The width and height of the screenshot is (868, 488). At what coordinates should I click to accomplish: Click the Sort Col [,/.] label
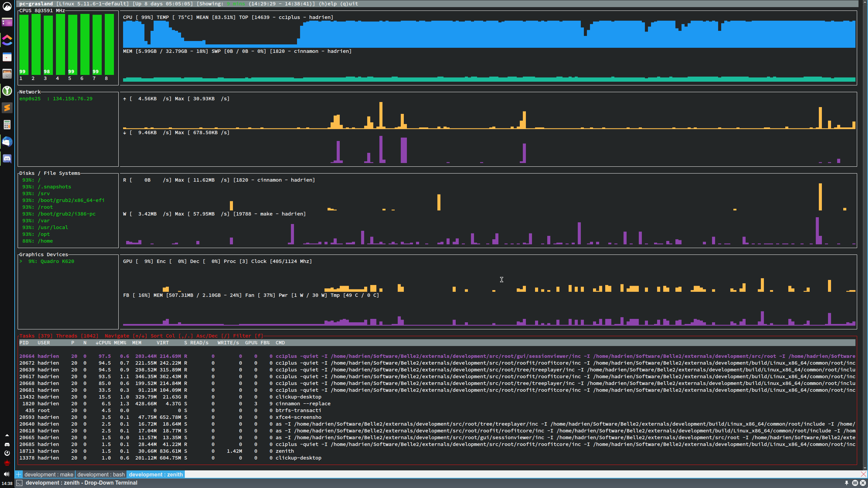[172, 336]
